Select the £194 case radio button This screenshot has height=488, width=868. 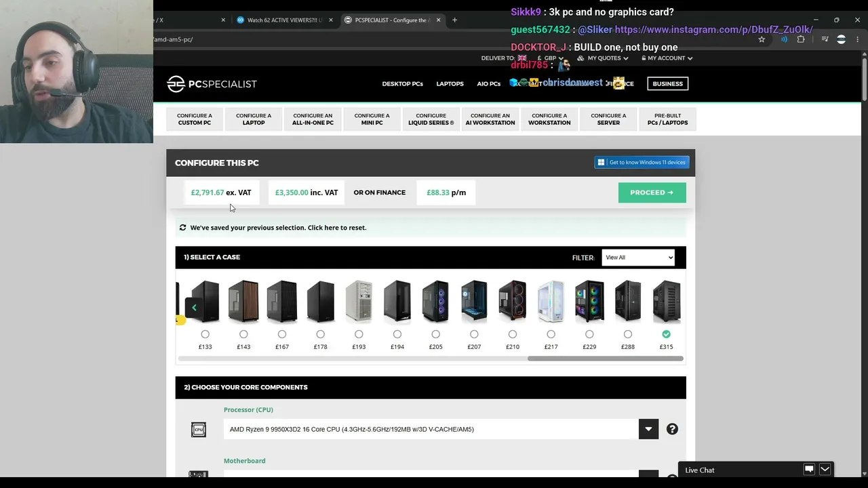[397, 334]
